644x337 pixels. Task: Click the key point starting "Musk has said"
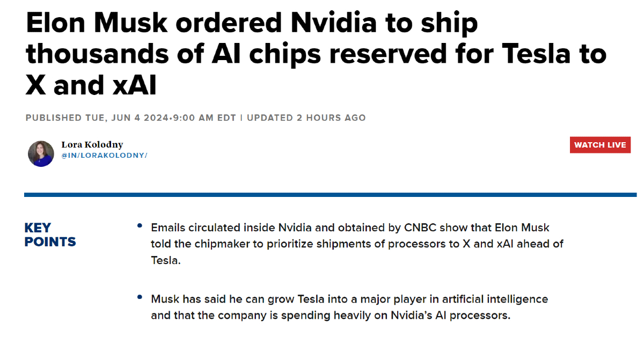click(x=349, y=307)
